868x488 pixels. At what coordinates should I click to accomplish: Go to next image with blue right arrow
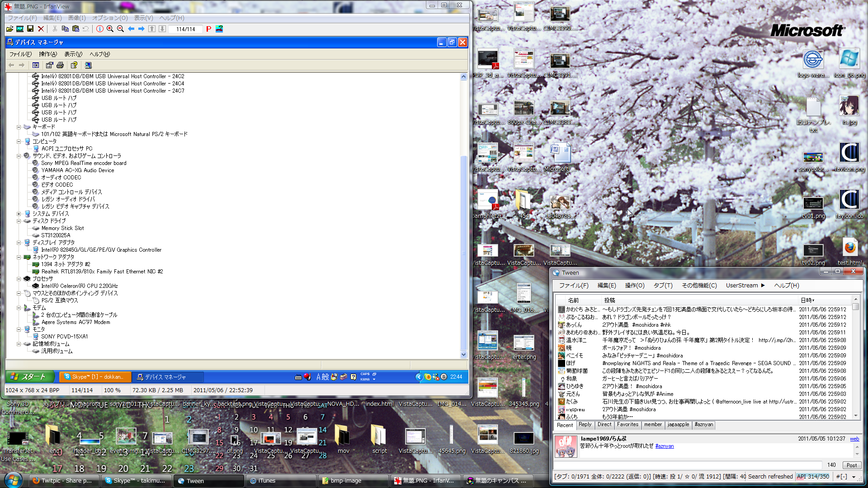[141, 29]
